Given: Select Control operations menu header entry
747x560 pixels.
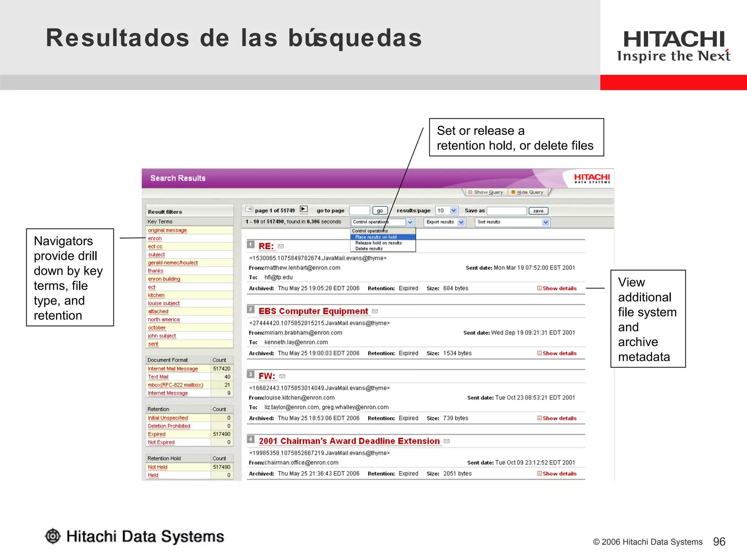Looking at the screenshot, I should click(383, 231).
